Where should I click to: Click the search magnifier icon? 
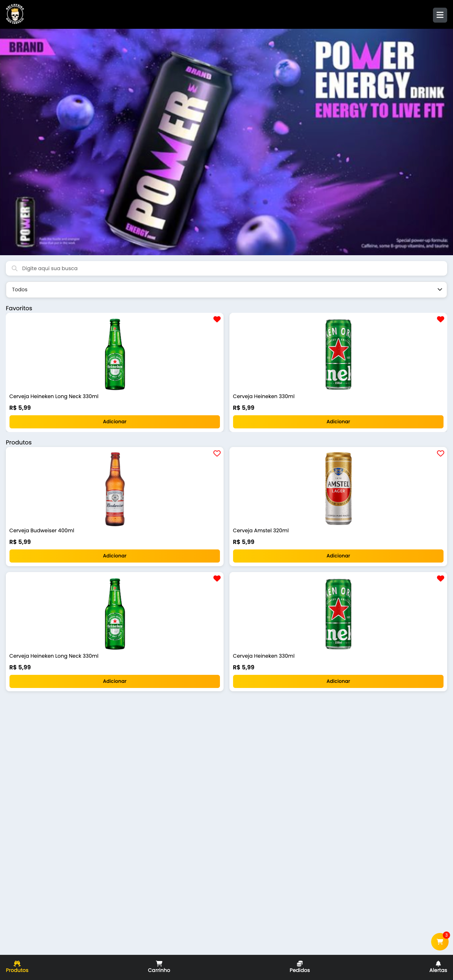[x=15, y=268]
